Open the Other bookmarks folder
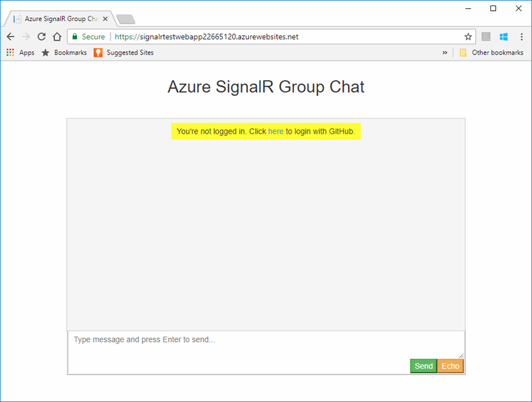The image size is (532, 402). [x=491, y=52]
